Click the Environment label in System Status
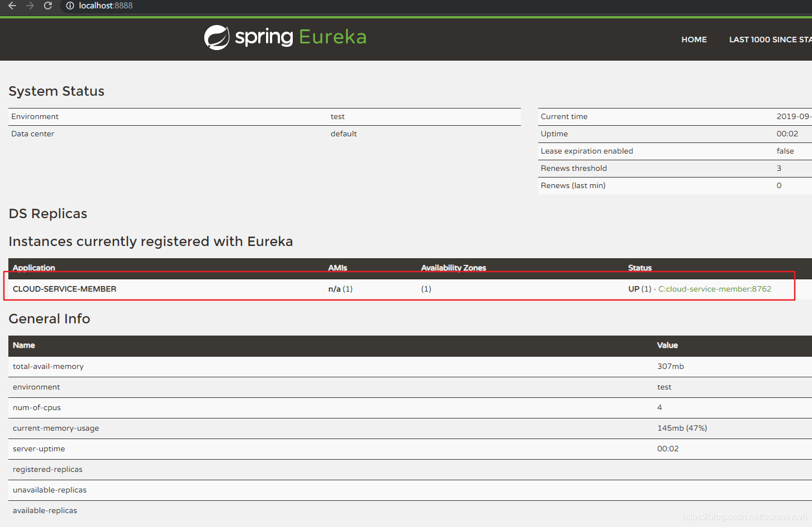The width and height of the screenshot is (812, 527). pos(35,116)
